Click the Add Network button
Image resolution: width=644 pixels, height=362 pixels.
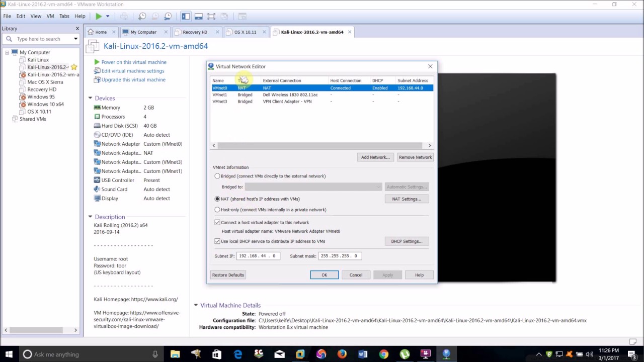click(x=375, y=157)
